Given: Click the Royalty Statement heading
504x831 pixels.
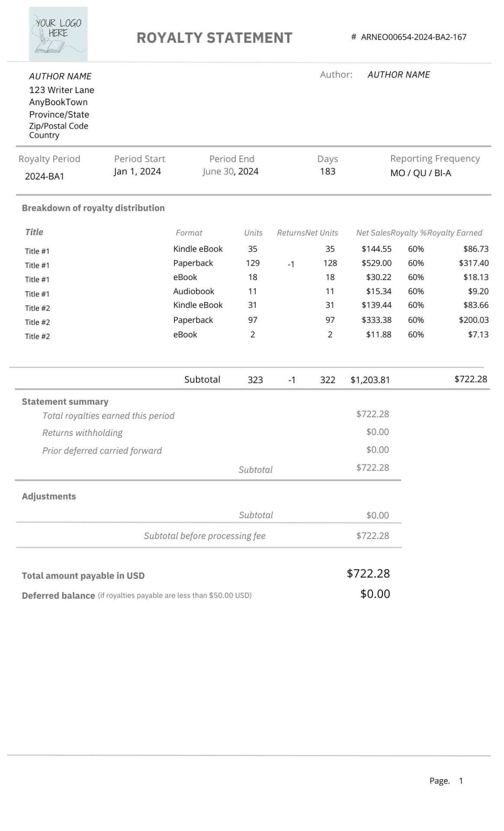Looking at the screenshot, I should (x=214, y=38).
